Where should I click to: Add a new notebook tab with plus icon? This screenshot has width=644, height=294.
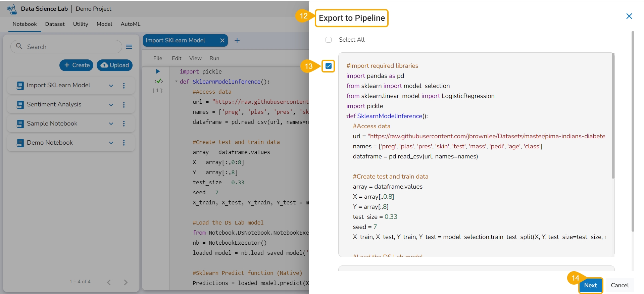point(237,41)
